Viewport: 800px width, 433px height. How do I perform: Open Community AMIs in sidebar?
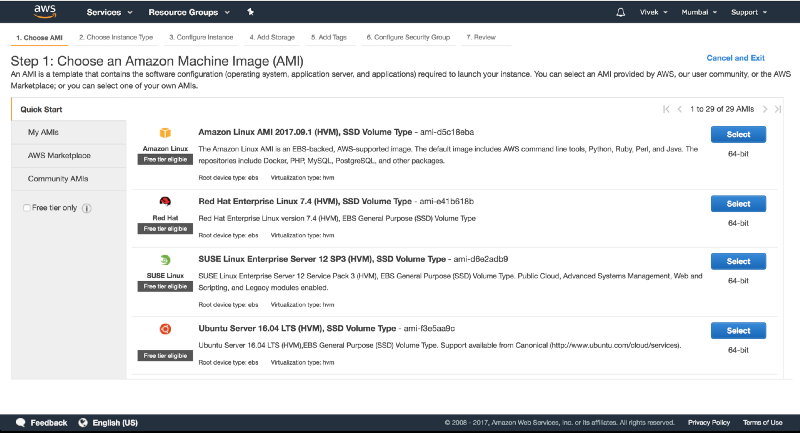(69, 179)
